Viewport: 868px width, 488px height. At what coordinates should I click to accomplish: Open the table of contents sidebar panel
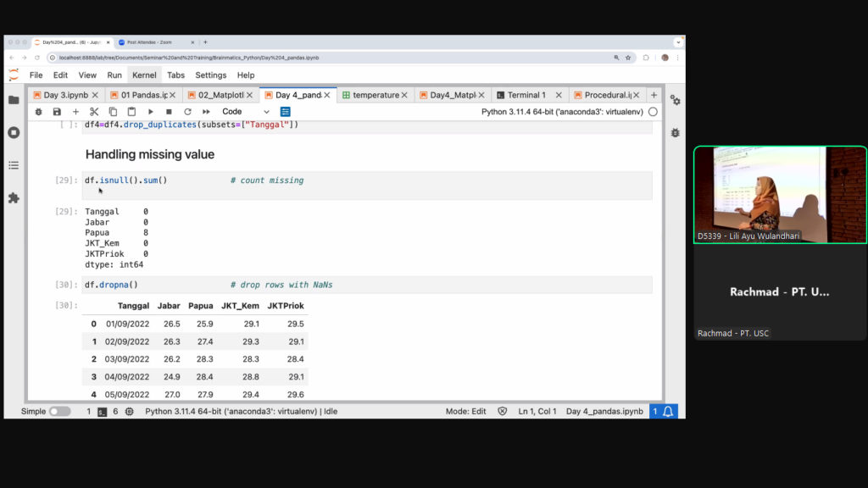click(x=14, y=165)
